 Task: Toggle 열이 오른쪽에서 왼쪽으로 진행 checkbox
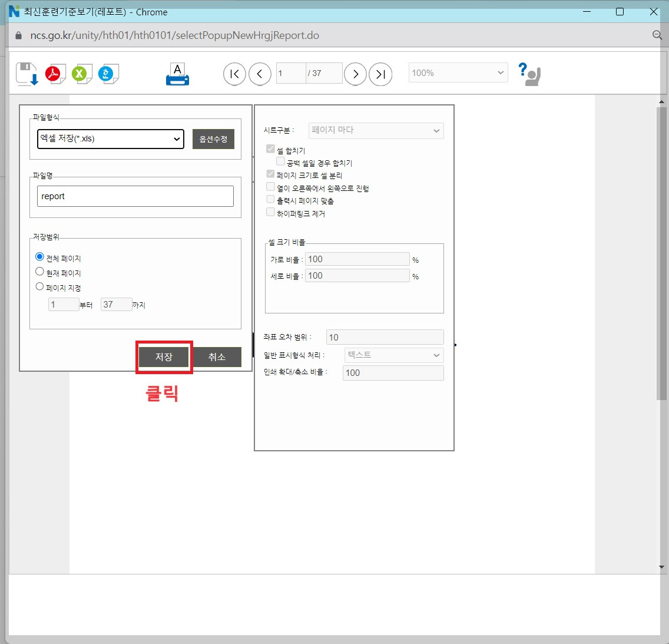coord(270,187)
